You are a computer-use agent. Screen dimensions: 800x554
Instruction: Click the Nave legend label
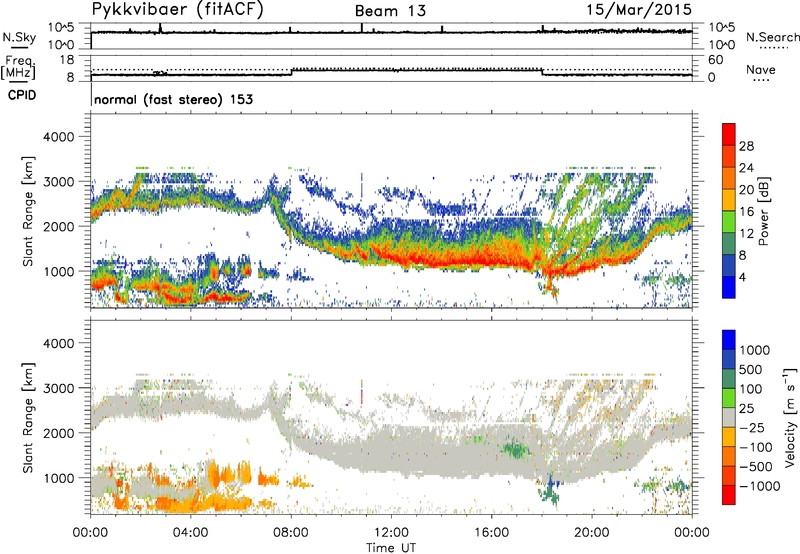761,70
